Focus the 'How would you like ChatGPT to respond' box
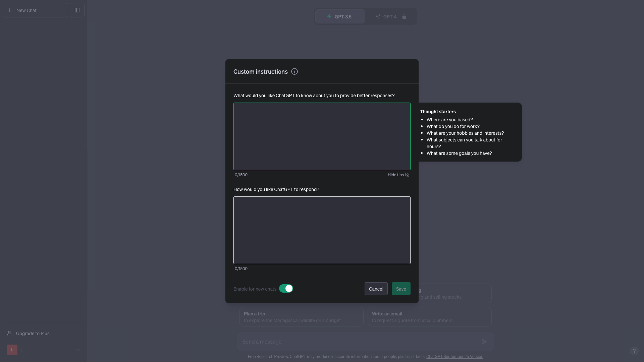Image resolution: width=644 pixels, height=362 pixels. click(322, 230)
